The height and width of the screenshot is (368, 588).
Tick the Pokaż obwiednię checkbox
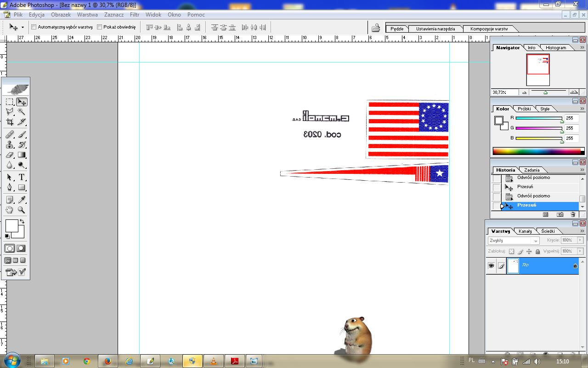pyautogui.click(x=99, y=27)
